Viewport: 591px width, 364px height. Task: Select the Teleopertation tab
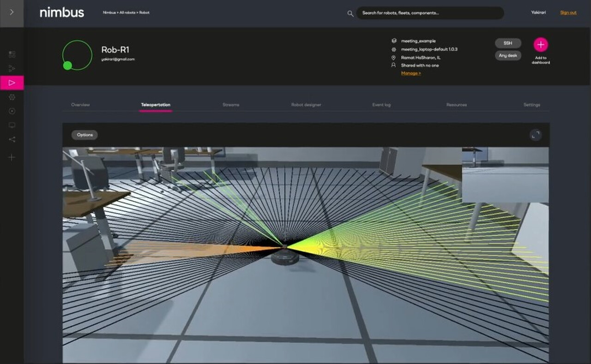pyautogui.click(x=156, y=105)
